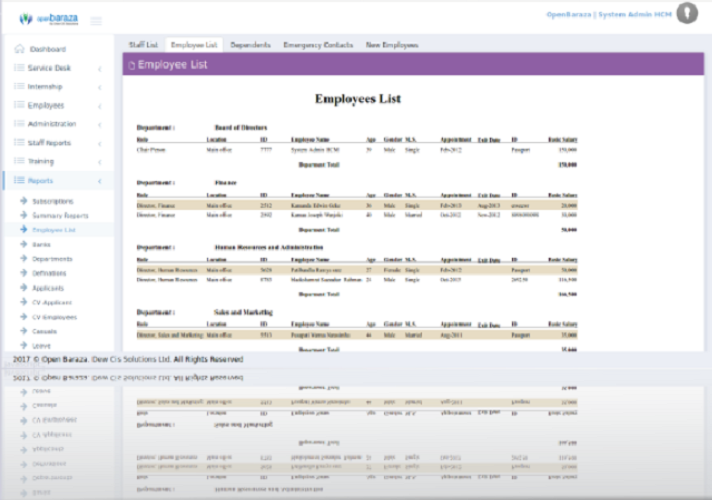Click the Sales and Marketing department name
Screen dimensions: 712x500
click(x=243, y=312)
